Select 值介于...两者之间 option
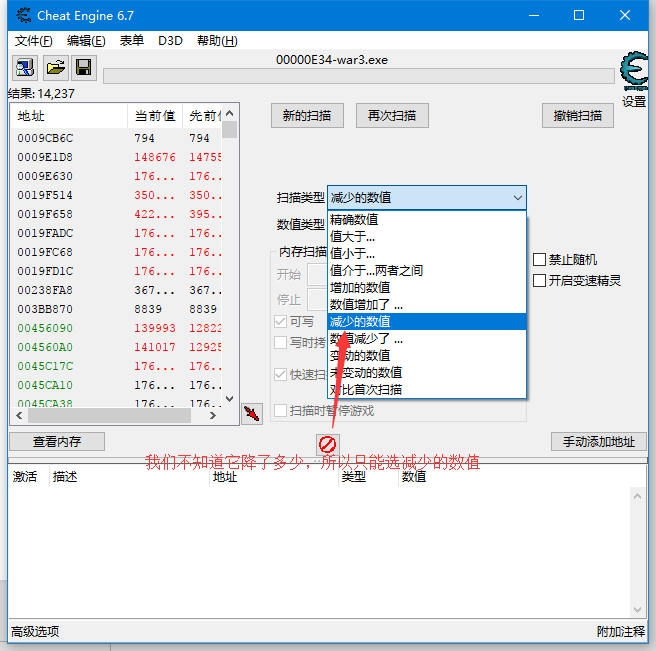The image size is (656, 651). tap(427, 271)
